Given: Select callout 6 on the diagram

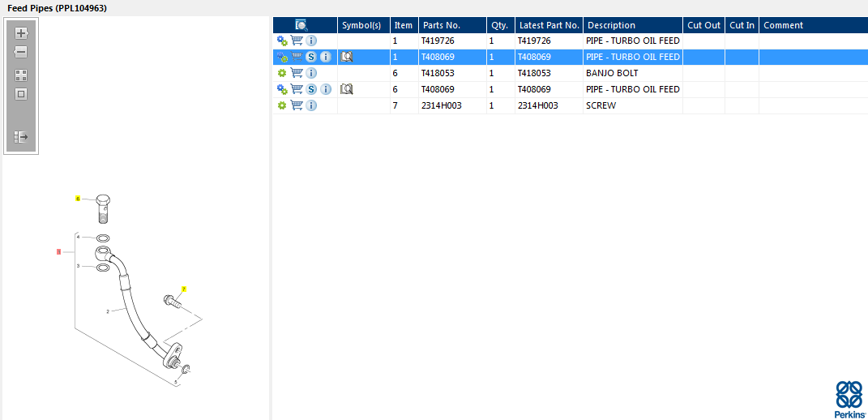Looking at the screenshot, I should (78, 199).
